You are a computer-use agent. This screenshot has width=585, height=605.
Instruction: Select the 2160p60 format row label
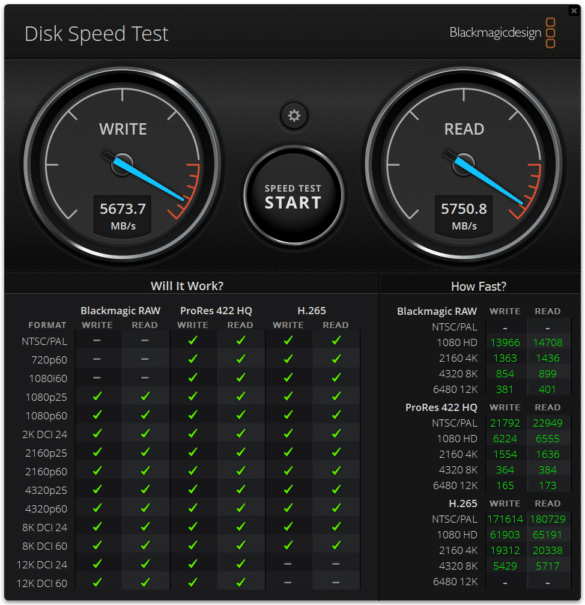(x=46, y=471)
